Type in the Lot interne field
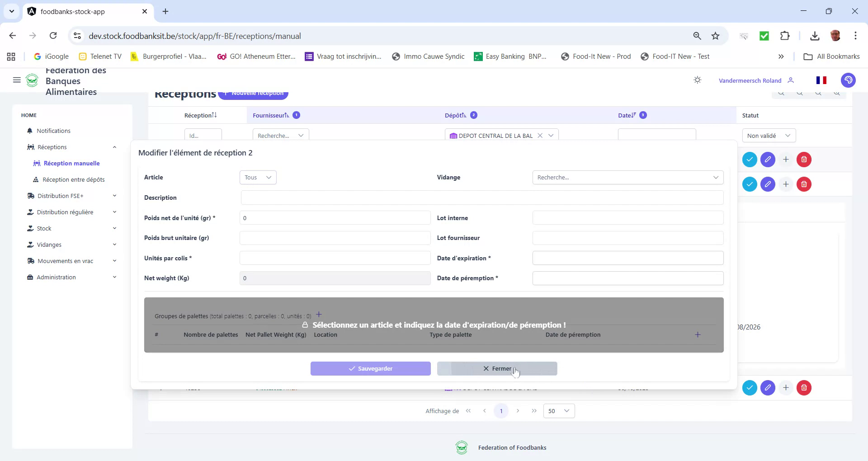This screenshot has height=461, width=868. click(628, 218)
